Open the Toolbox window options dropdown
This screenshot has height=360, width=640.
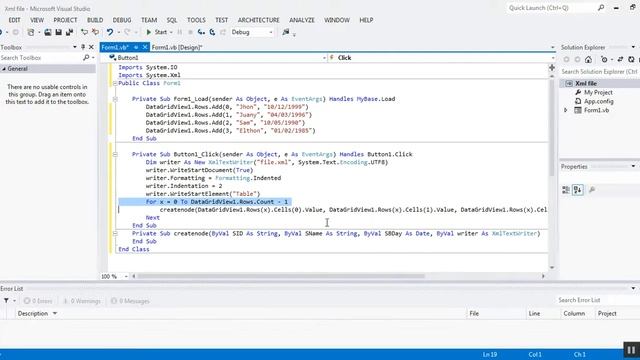click(75, 47)
